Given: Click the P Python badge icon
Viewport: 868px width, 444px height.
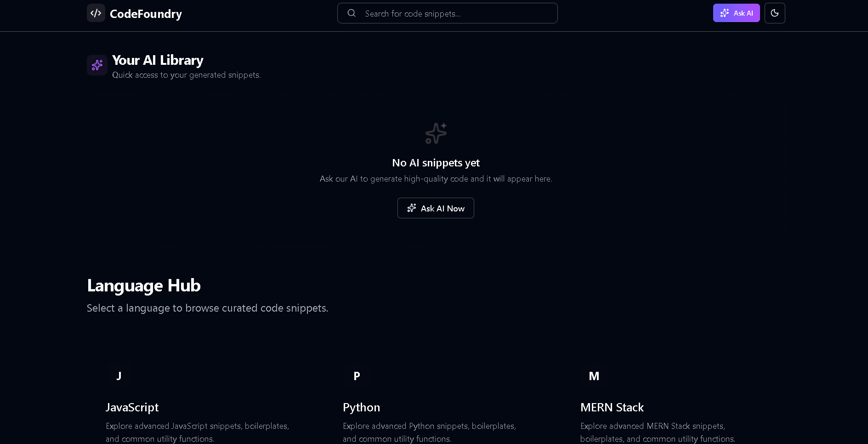Looking at the screenshot, I should point(357,376).
